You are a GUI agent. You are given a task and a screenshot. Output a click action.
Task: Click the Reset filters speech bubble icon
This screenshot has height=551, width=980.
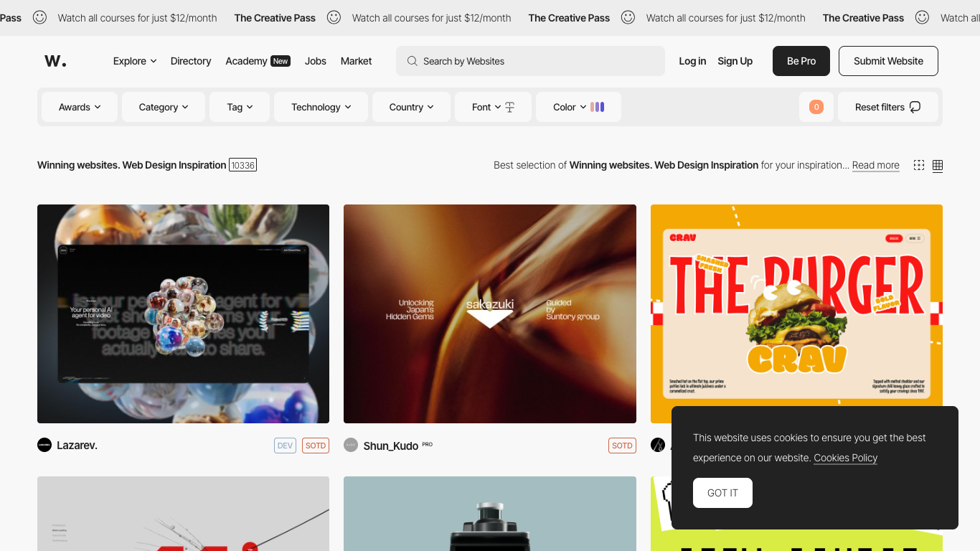point(915,107)
